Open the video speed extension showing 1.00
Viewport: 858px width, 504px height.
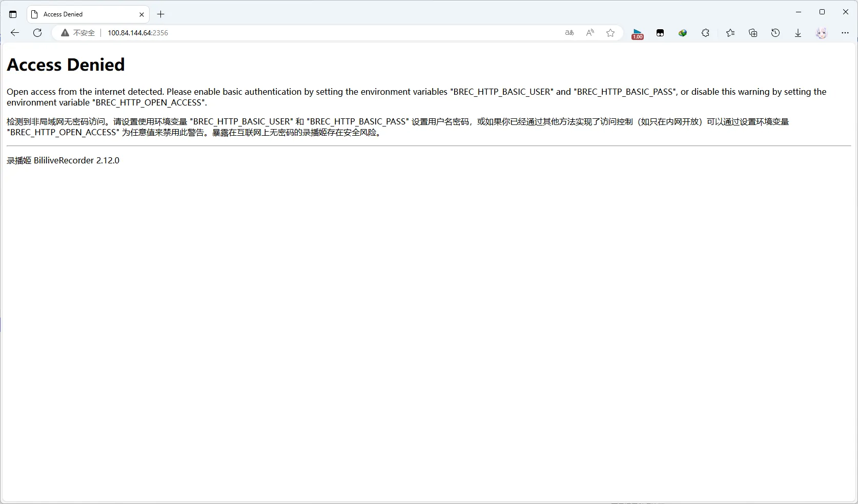click(637, 33)
